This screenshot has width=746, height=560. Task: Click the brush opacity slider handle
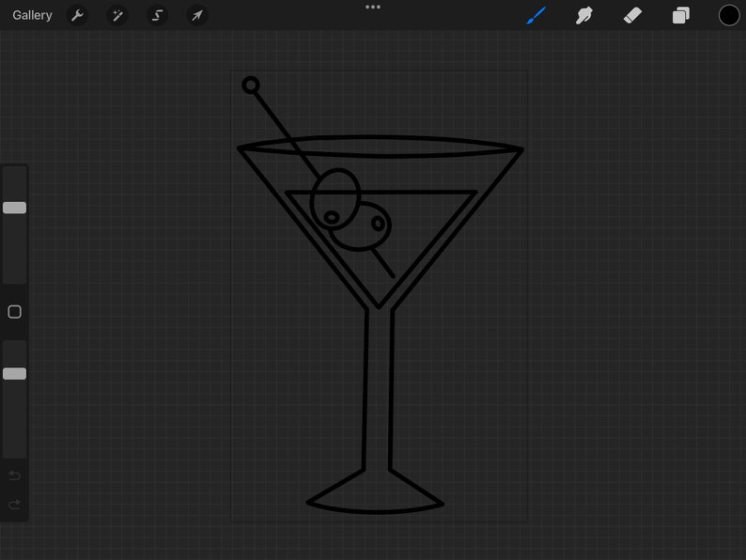click(15, 374)
